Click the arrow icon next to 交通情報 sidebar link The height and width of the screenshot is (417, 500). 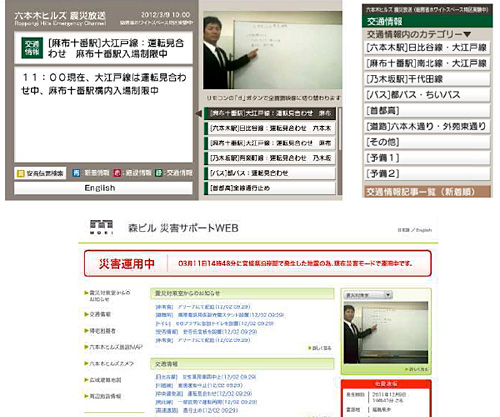coord(86,314)
